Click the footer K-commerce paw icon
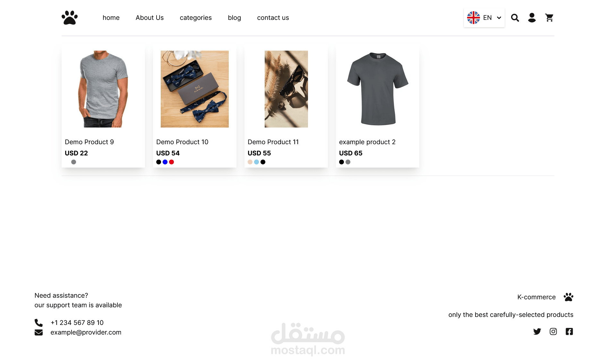Screen dimensions: 616x364 pos(569,297)
